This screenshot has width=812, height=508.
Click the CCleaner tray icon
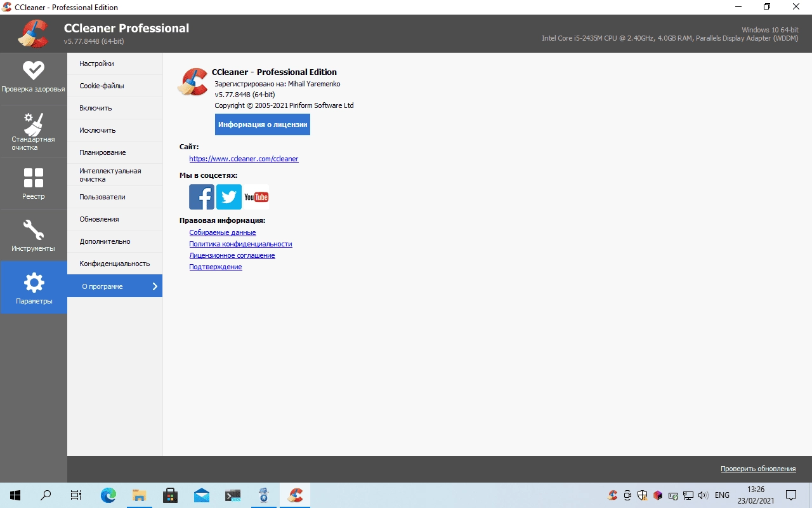(613, 495)
